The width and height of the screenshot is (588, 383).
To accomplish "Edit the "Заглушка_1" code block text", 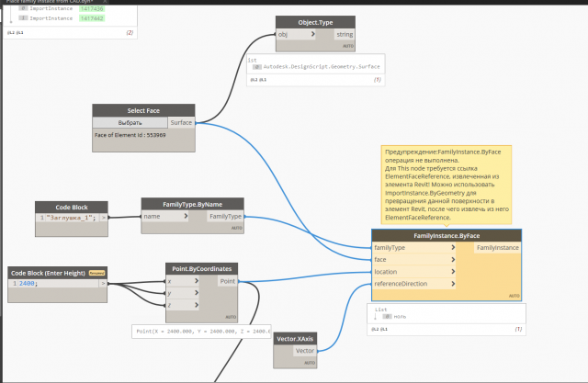I will click(71, 218).
